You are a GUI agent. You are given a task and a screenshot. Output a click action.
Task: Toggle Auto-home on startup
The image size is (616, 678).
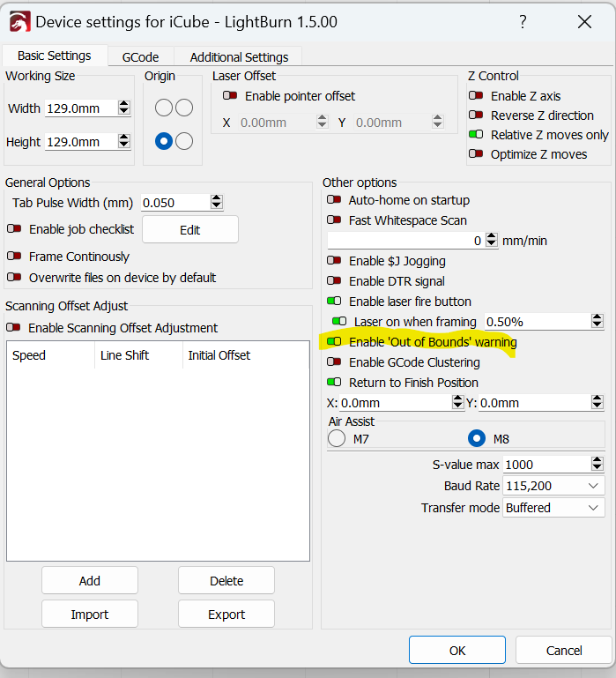tap(334, 200)
